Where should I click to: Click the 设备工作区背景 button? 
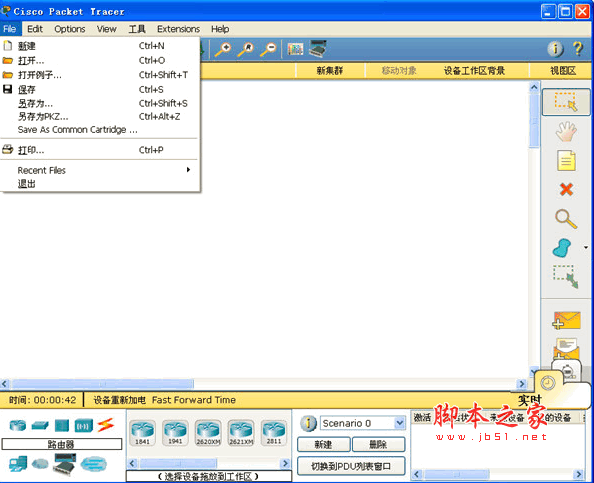point(474,70)
